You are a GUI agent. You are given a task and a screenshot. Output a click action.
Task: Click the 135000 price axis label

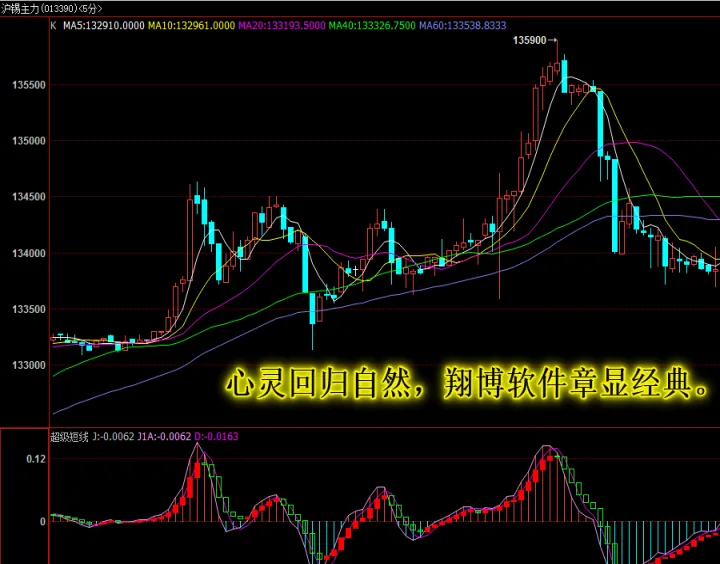[x=28, y=141]
